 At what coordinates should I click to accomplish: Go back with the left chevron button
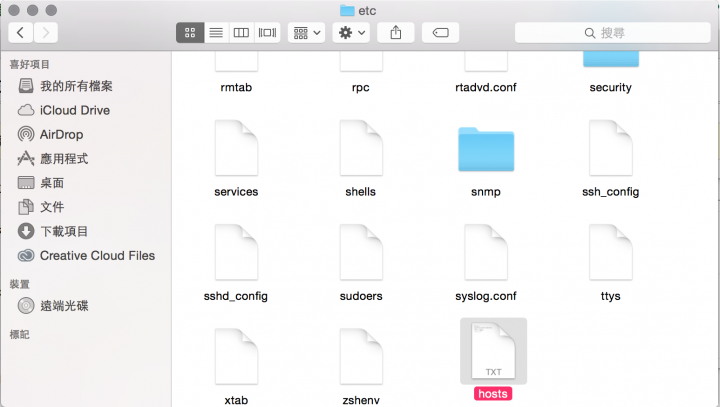[21, 33]
